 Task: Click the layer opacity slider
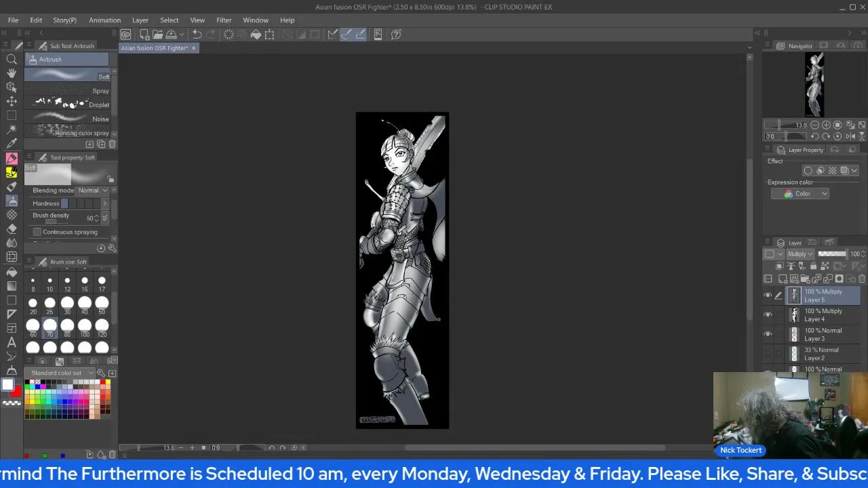point(832,254)
